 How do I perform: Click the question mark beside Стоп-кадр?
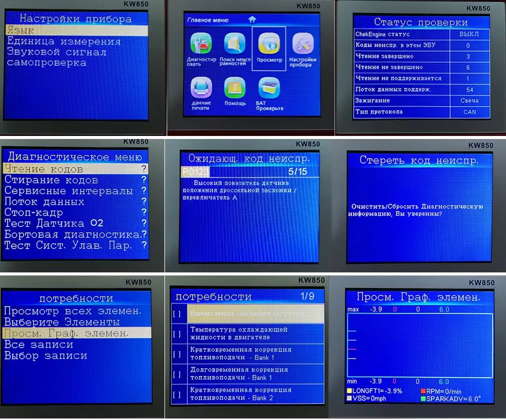(x=144, y=212)
